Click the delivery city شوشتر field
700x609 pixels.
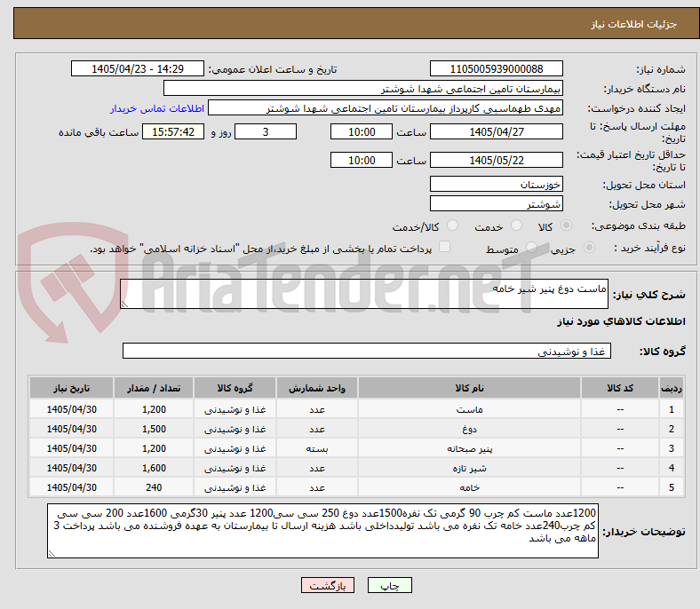coord(496,203)
